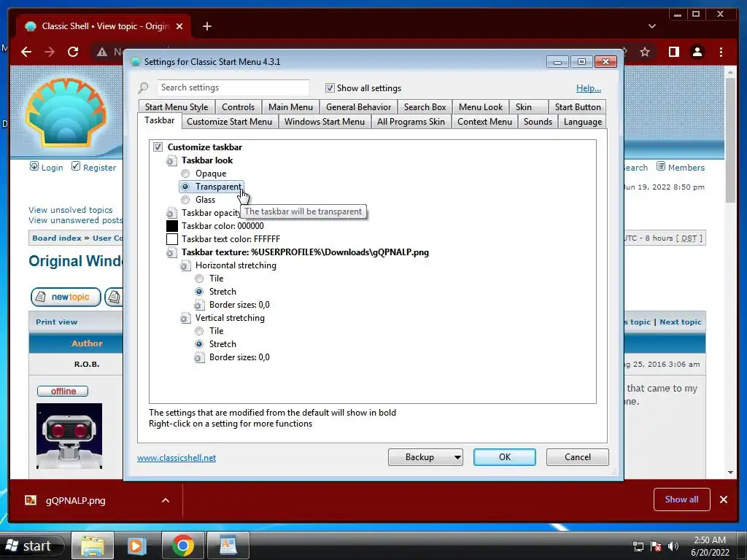The height and width of the screenshot is (560, 747).
Task: Close the Chrome downloads bar
Action: [x=723, y=499]
